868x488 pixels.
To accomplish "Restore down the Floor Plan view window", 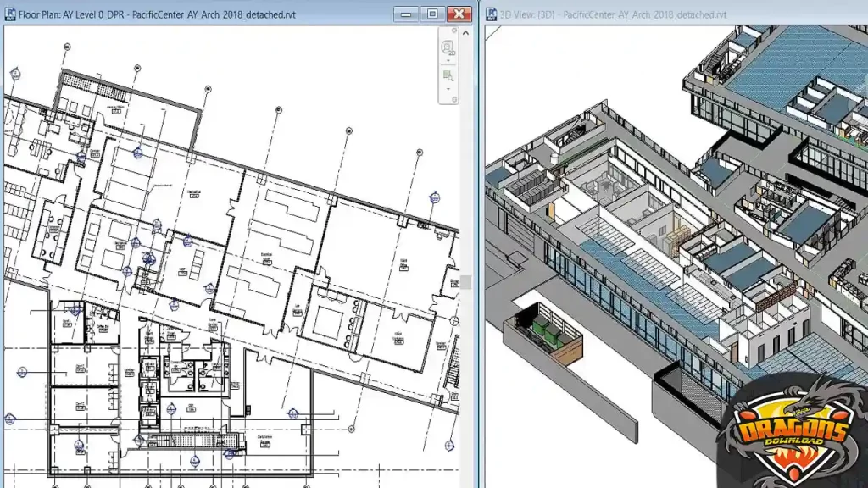I will [433, 14].
